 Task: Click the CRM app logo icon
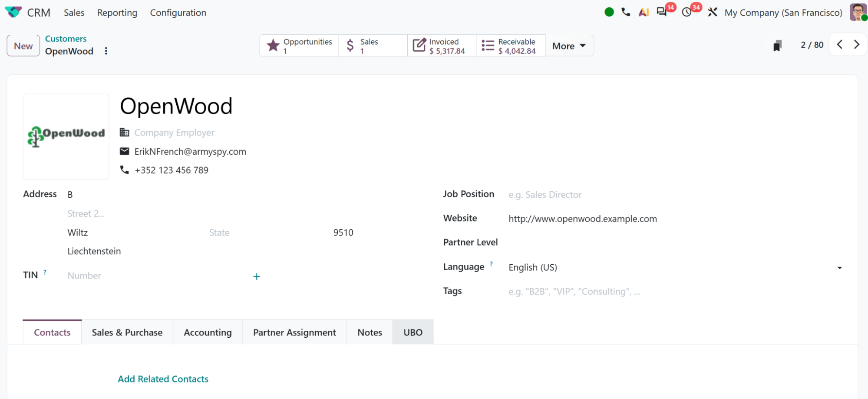click(x=13, y=12)
